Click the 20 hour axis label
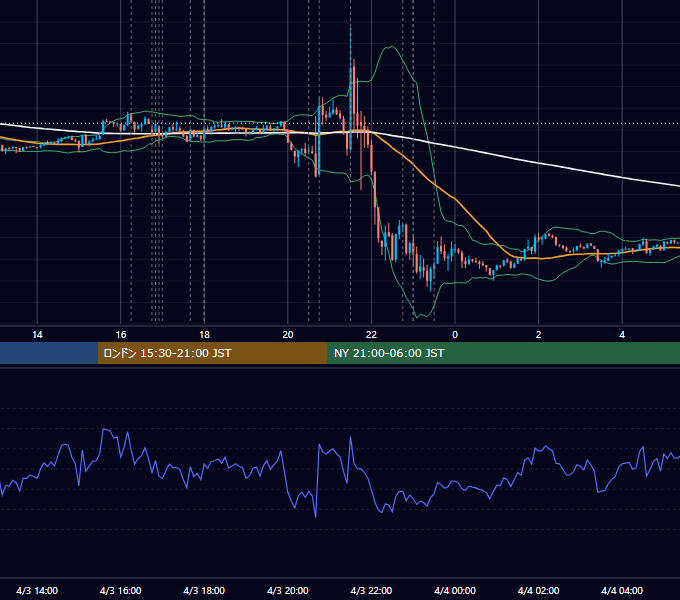Image resolution: width=680 pixels, height=600 pixels. coord(288,335)
